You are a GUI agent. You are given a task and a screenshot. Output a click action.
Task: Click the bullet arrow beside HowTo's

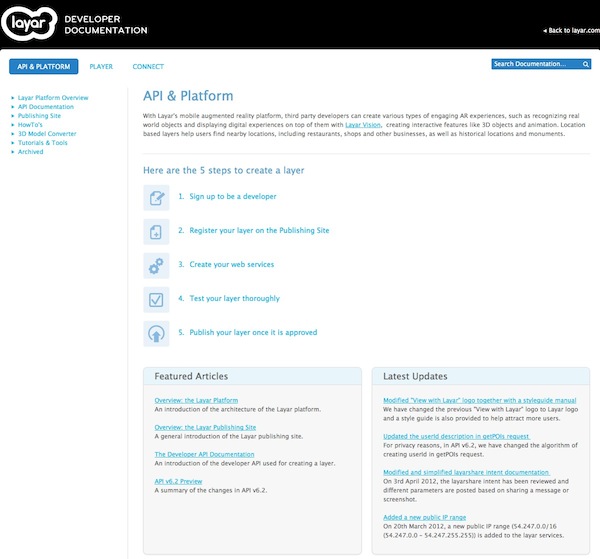tap(13, 125)
